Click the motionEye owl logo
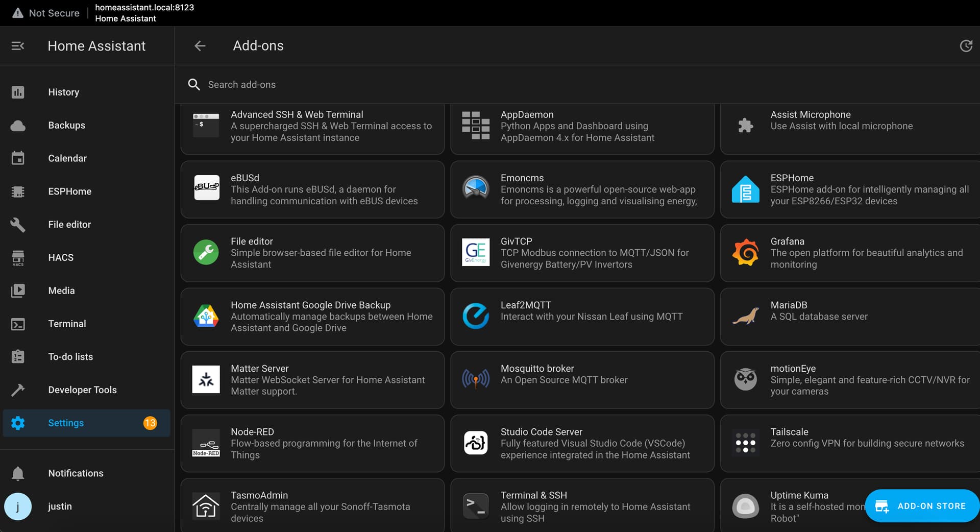 (745, 379)
